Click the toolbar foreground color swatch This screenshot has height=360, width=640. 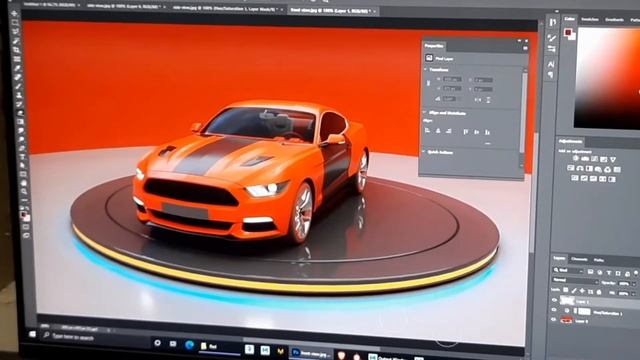(24, 214)
